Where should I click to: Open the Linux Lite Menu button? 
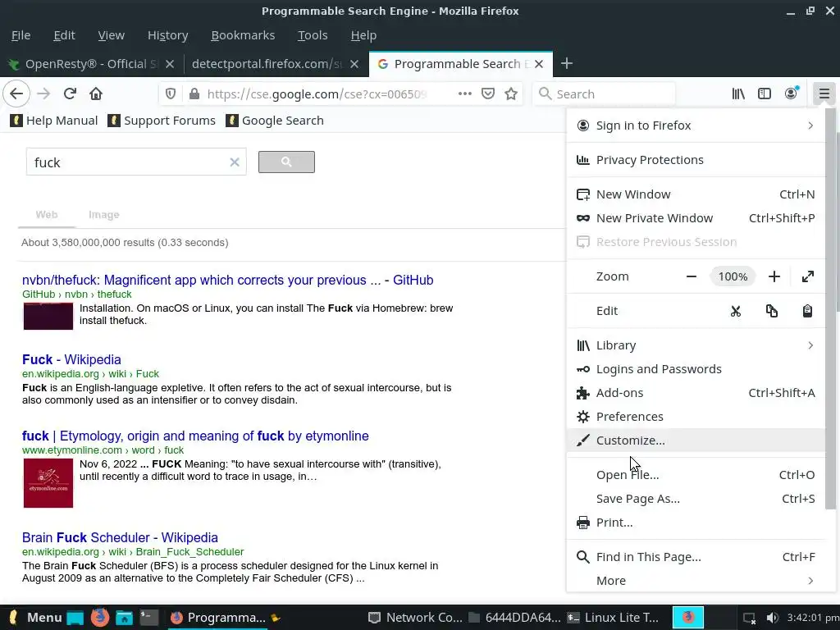(x=35, y=618)
